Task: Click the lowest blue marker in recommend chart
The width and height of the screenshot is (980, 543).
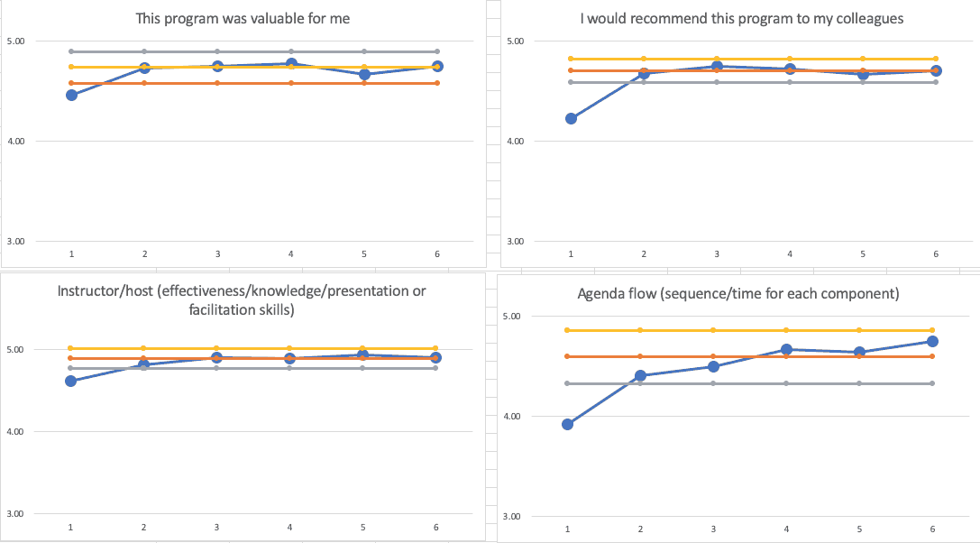Action: [571, 118]
